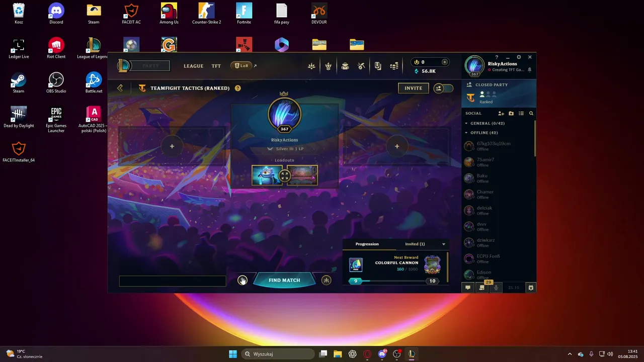644x362 pixels.
Task: Click the yellow question mark help icon
Action: [237, 88]
